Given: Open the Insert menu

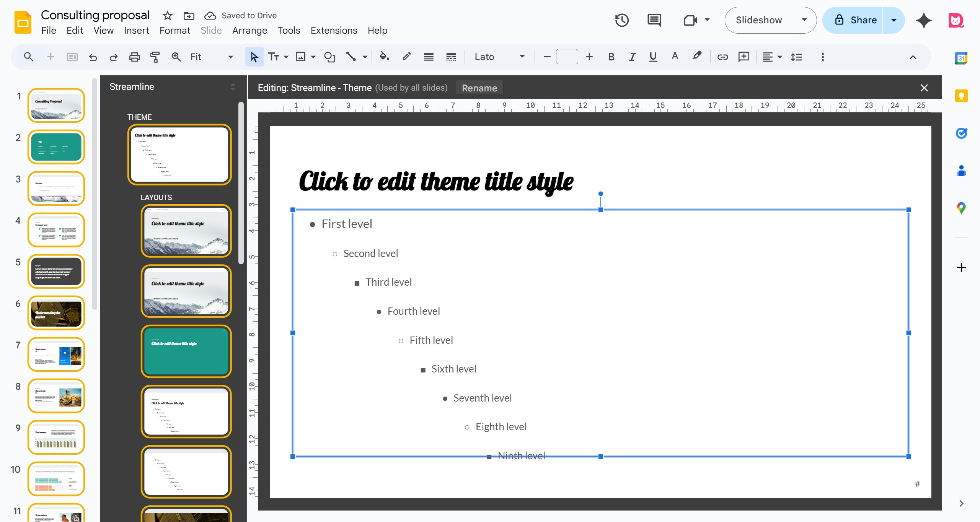Looking at the screenshot, I should tap(136, 30).
